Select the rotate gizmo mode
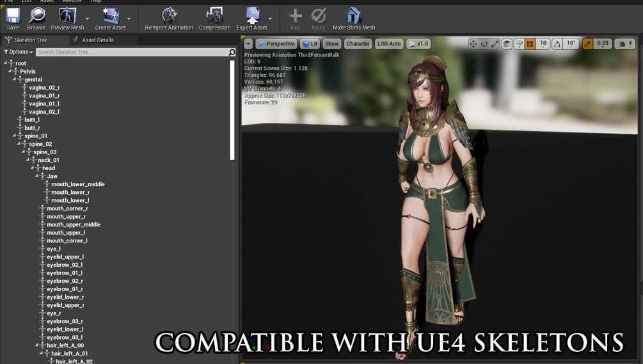643x364 pixels. tap(484, 44)
